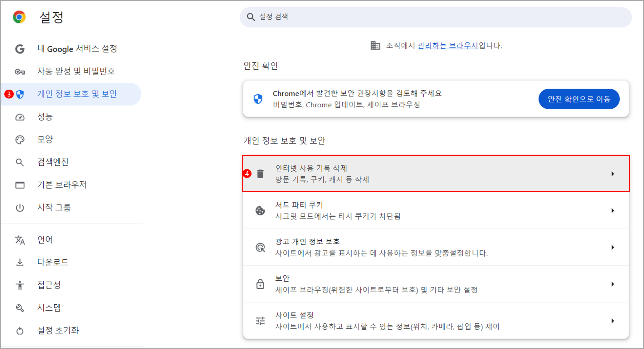Click the cookie icon for third-party cookies

[260, 210]
